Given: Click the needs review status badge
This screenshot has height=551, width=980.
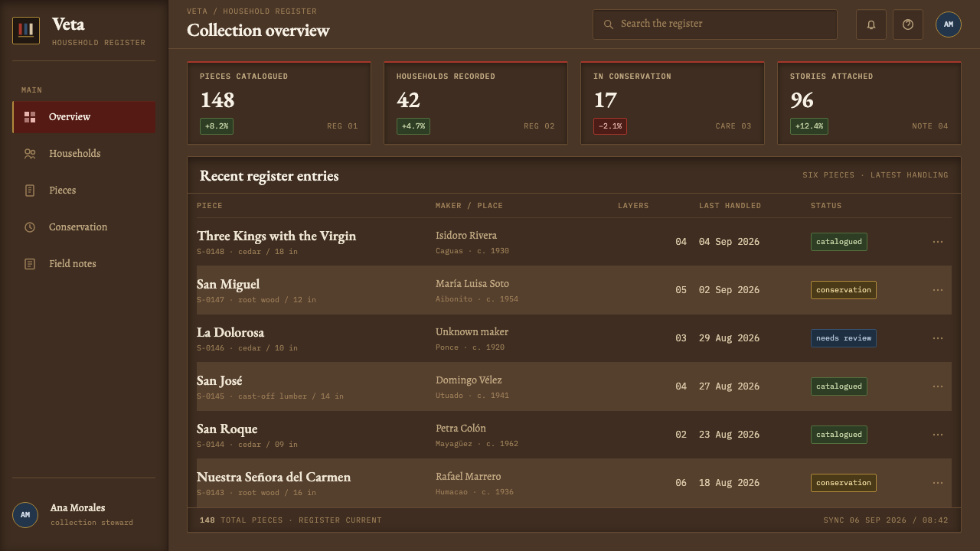Looking at the screenshot, I should [x=844, y=338].
